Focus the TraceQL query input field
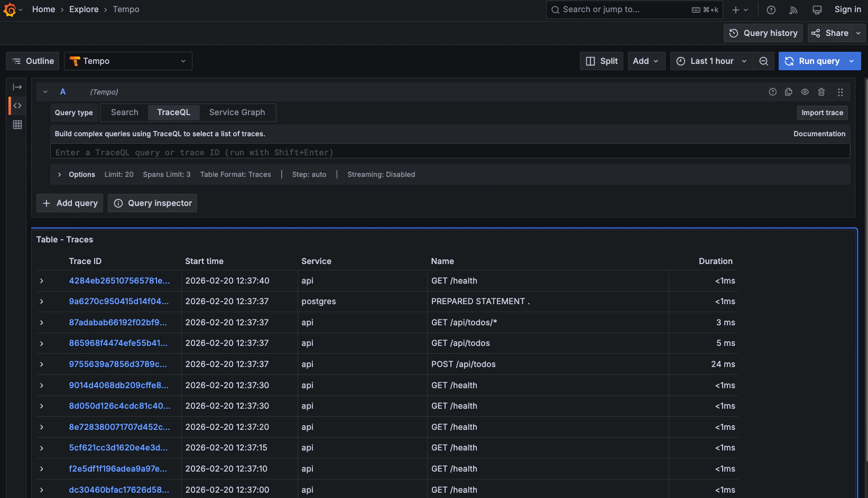 (x=450, y=152)
